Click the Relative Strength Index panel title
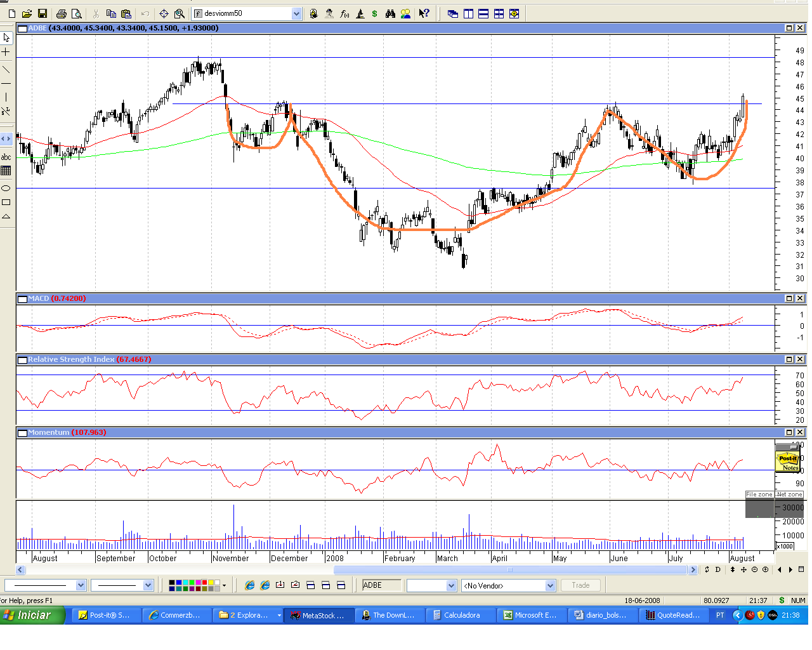This screenshot has width=812, height=650. pyautogui.click(x=71, y=359)
